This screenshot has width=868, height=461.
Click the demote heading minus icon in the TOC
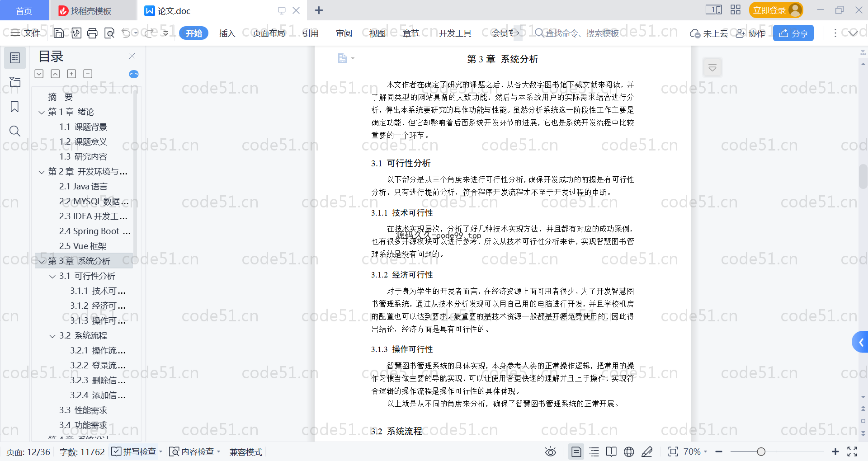click(88, 74)
